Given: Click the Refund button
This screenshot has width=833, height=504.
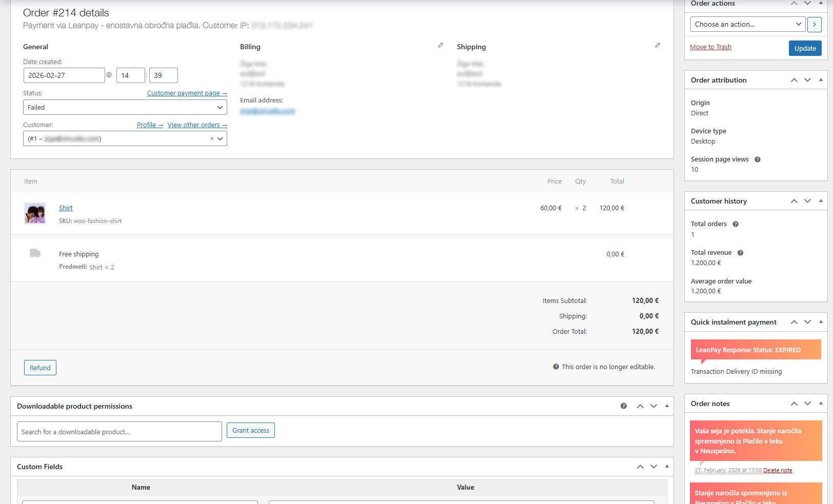Looking at the screenshot, I should click(x=40, y=368).
